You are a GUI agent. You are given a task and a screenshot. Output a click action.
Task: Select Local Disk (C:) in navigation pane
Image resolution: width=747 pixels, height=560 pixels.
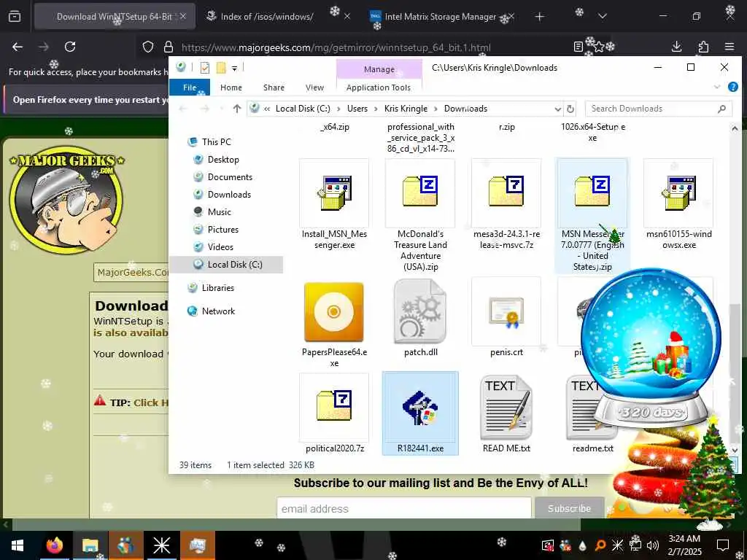(226, 265)
